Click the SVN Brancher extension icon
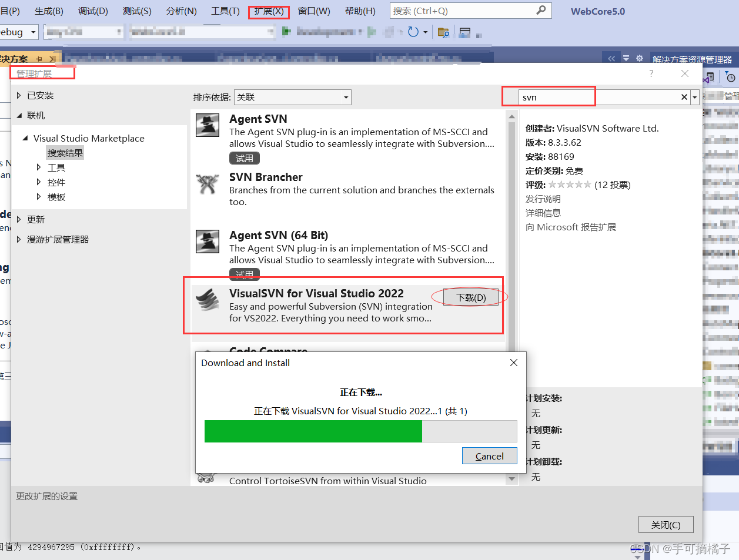Viewport: 739px width, 560px height. (x=208, y=184)
